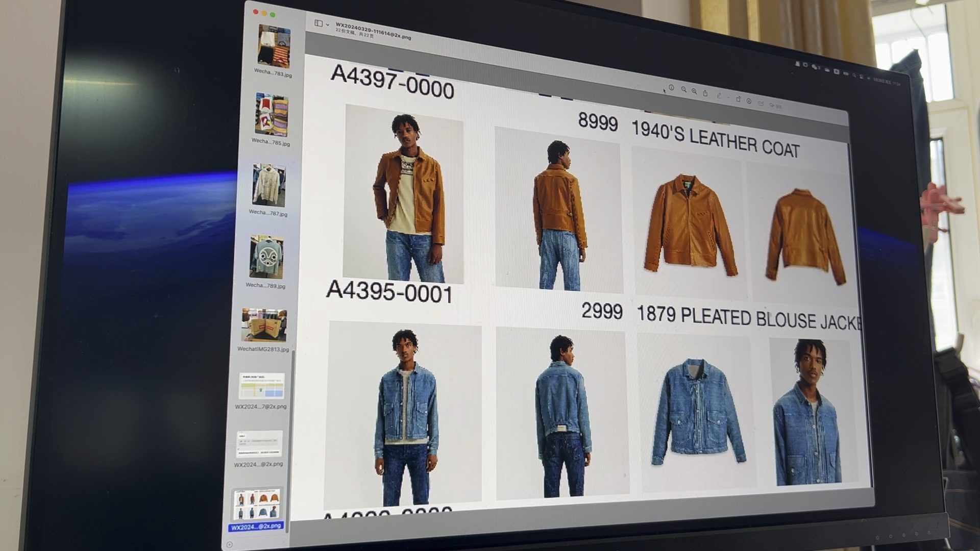Open the battery status in the menu bar

point(846,73)
